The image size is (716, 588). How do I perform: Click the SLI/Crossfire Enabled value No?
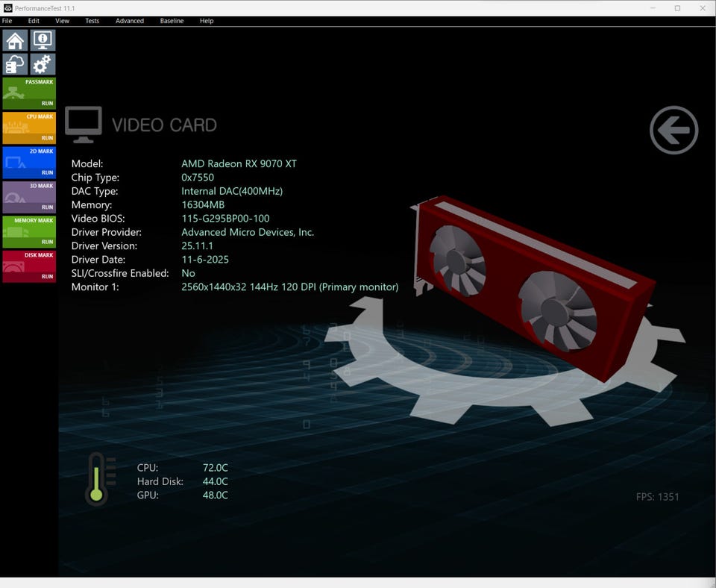coord(188,273)
